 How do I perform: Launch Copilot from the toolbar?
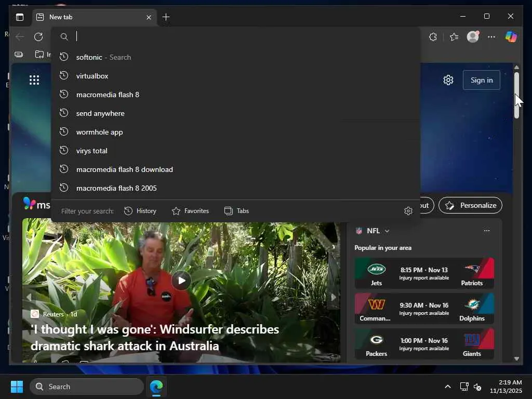[x=511, y=36]
